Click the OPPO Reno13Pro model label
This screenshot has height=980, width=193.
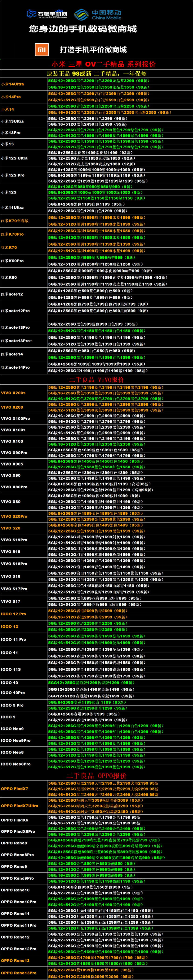[x=19, y=973]
